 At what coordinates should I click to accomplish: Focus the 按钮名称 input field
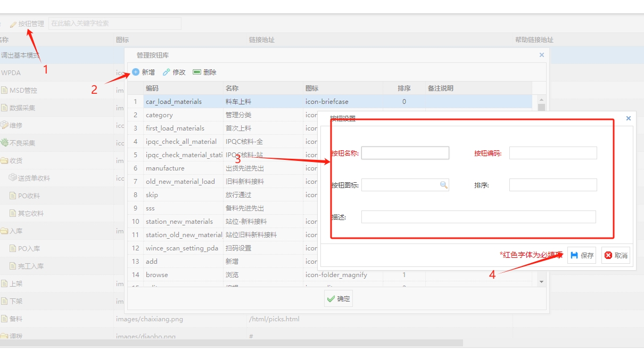pyautogui.click(x=405, y=153)
